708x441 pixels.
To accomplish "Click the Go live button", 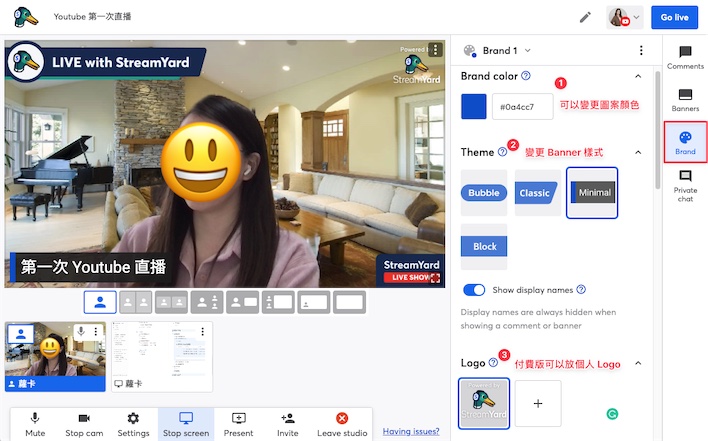I will (675, 18).
